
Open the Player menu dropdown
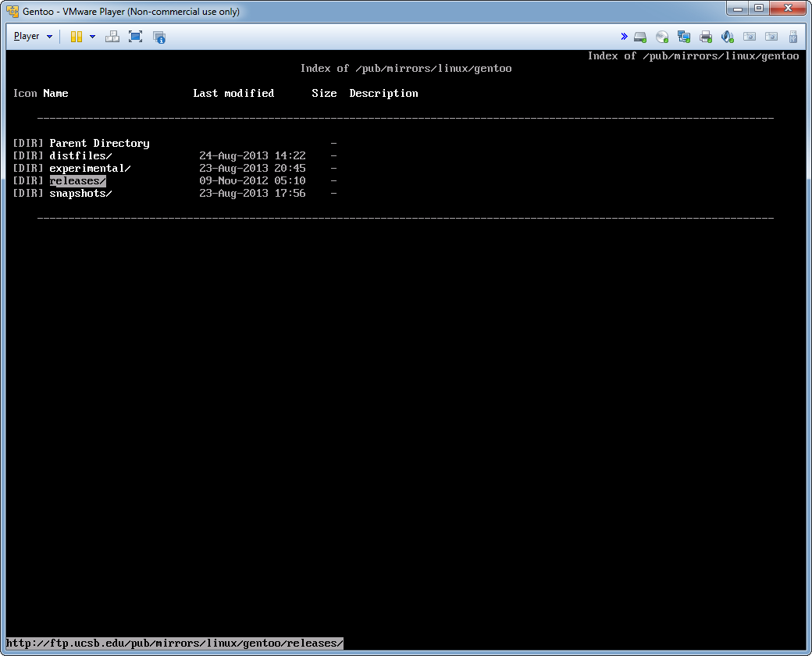33,36
